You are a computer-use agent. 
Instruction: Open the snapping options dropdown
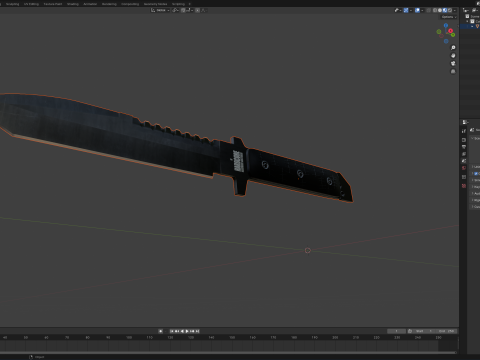click(x=189, y=10)
